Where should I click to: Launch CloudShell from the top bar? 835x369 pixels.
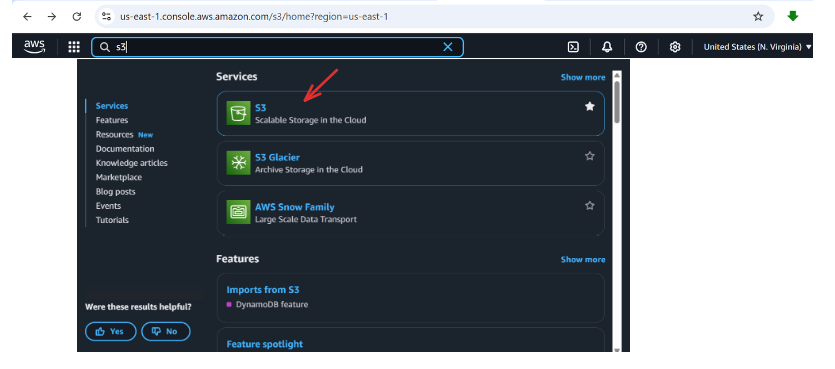coord(573,47)
